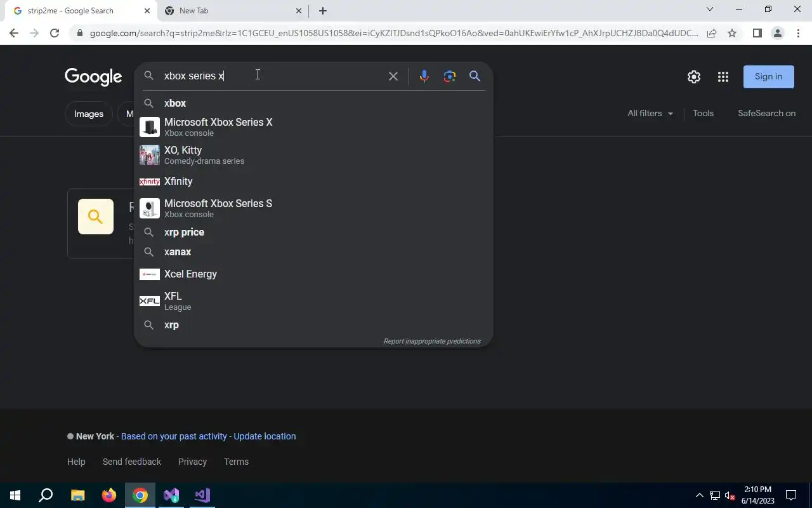Go to the Google homepage logo

pyautogui.click(x=93, y=77)
